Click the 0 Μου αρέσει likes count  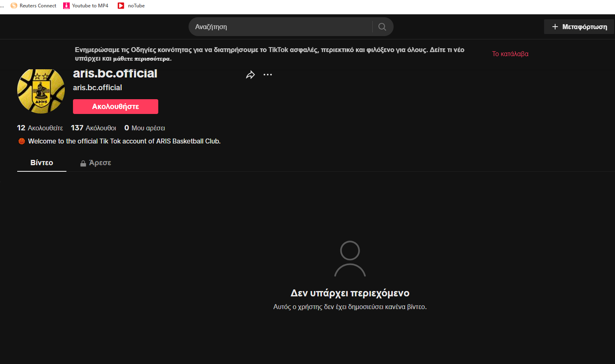coord(145,128)
